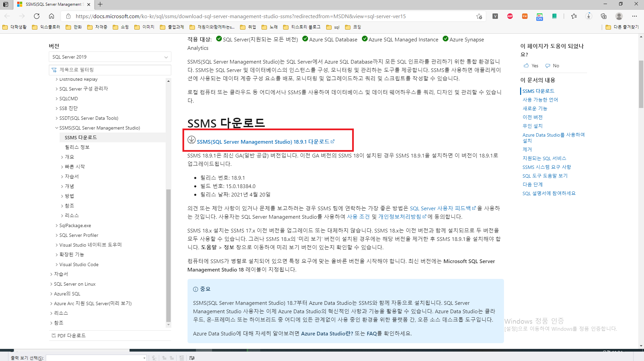
Task: Open the browser Downloads icon
Action: (589, 16)
